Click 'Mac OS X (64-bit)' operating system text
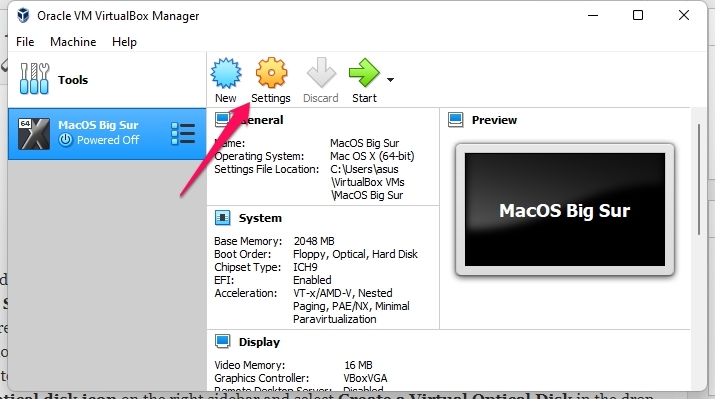 [x=372, y=156]
